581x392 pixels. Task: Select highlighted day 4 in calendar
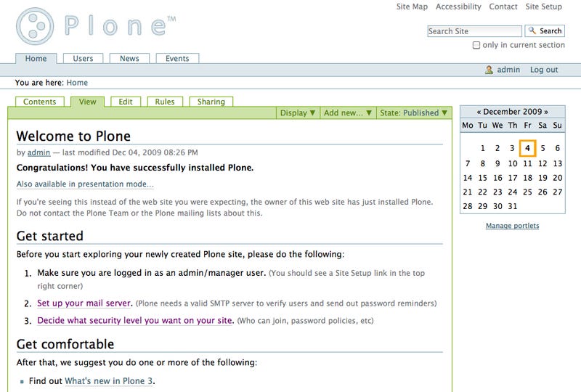tap(528, 148)
